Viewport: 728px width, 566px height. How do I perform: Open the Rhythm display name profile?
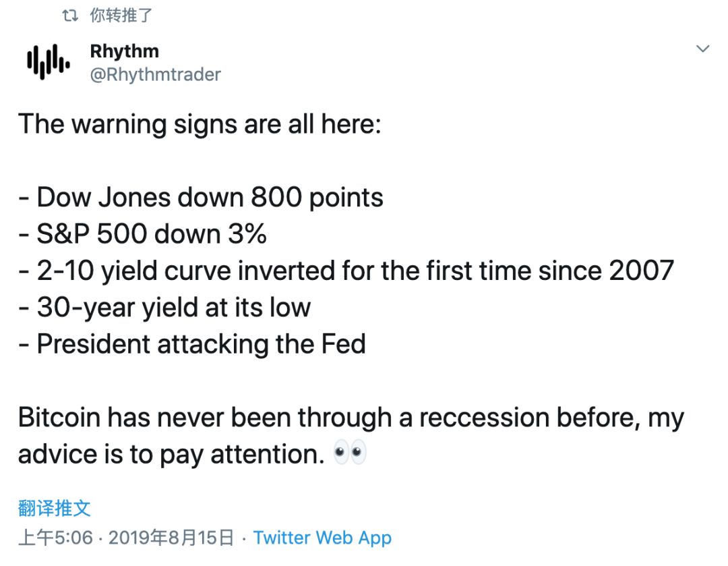tap(125, 51)
